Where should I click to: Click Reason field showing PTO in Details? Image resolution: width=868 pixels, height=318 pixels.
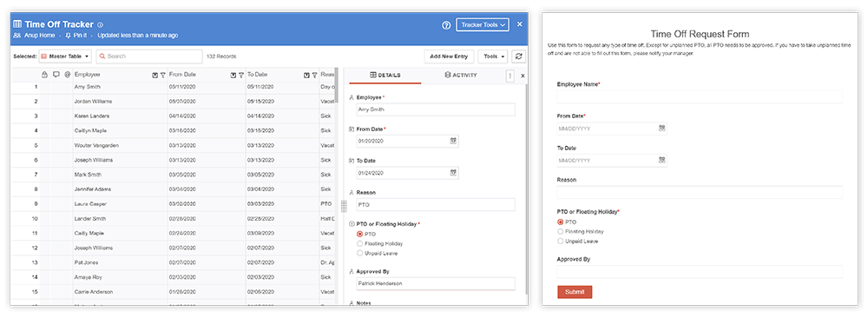436,204
